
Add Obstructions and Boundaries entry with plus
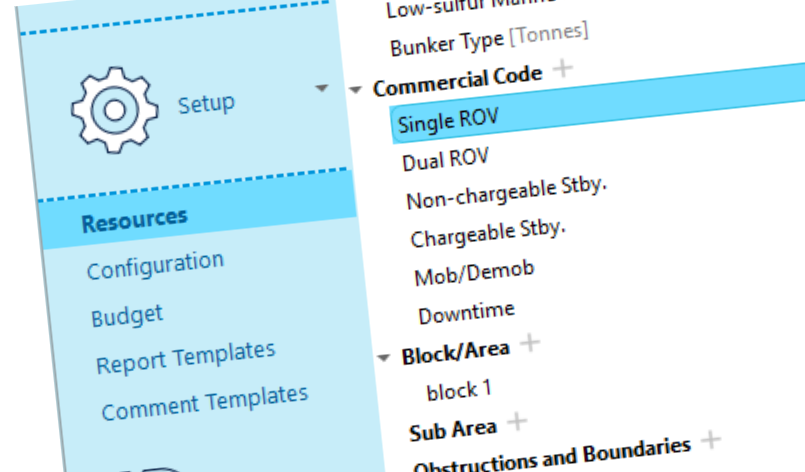[711, 440]
